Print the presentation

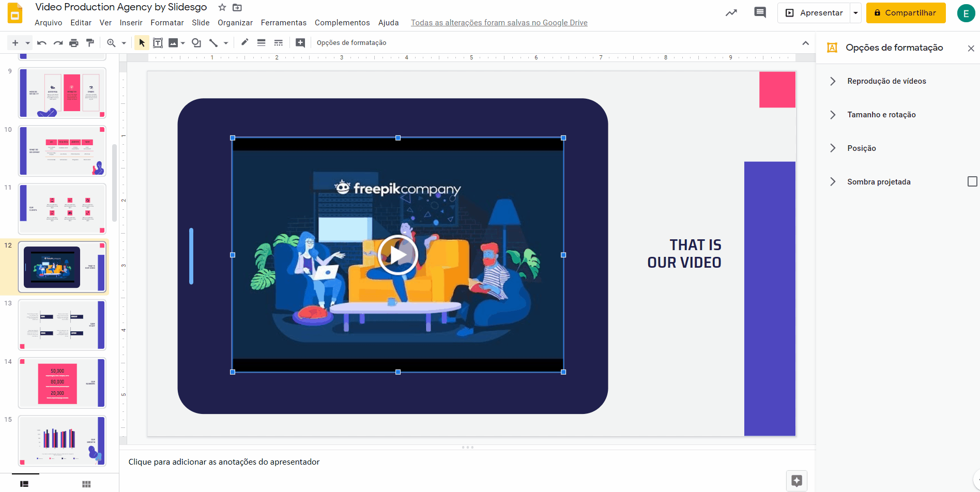[74, 43]
